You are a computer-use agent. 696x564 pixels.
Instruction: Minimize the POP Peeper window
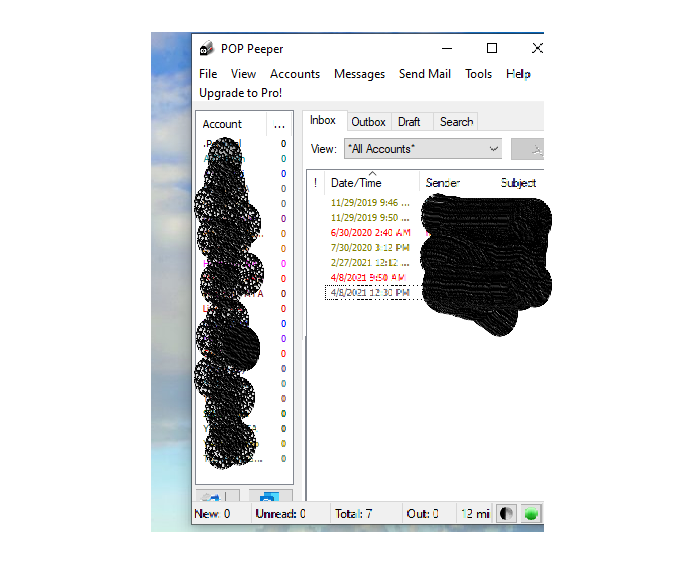[447, 48]
